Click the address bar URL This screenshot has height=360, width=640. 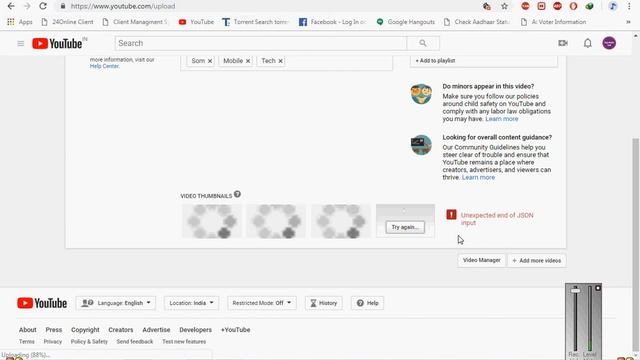123,6
